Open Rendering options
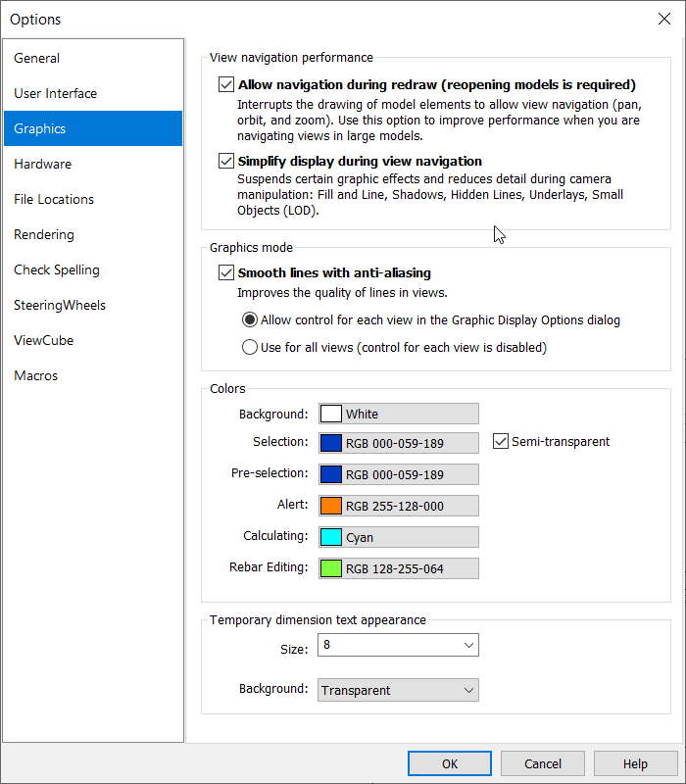This screenshot has width=686, height=784. coord(93,234)
